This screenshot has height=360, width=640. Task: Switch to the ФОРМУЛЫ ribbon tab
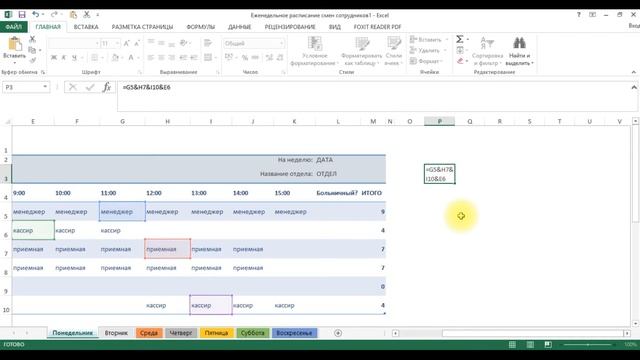click(200, 27)
